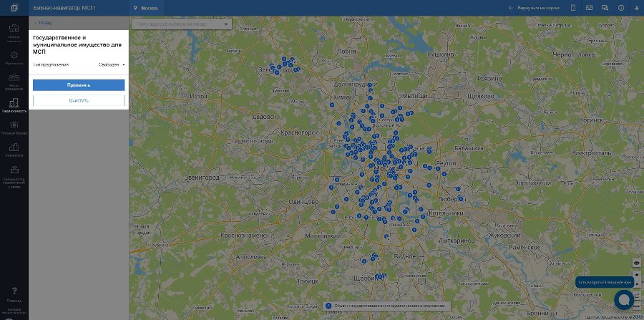
Task: Focus the address search input field
Action: point(178,24)
